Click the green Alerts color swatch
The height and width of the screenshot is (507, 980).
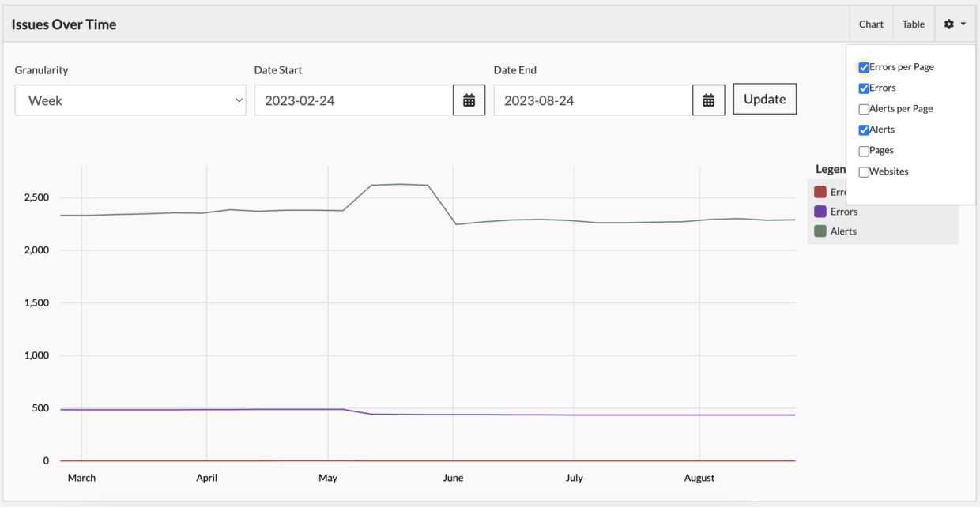(820, 231)
